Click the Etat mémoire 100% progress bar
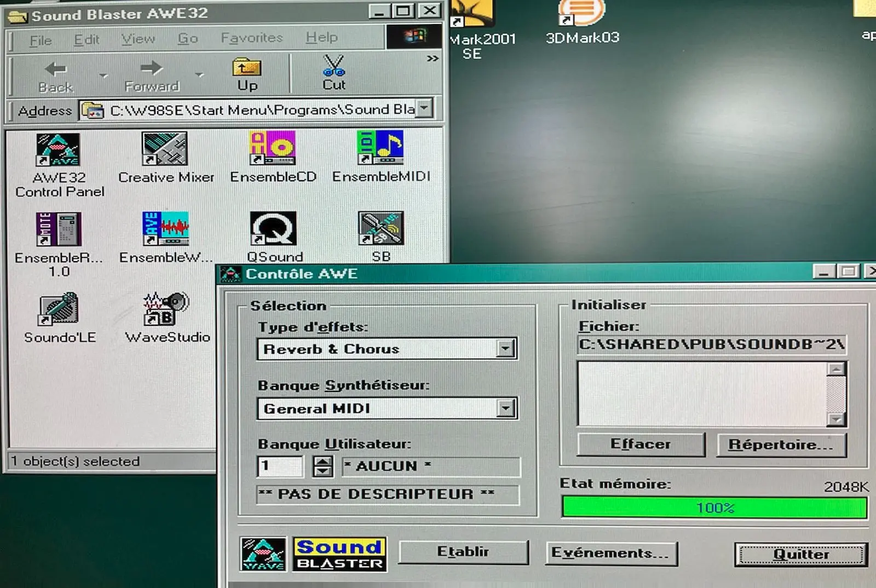876x588 pixels. (714, 508)
